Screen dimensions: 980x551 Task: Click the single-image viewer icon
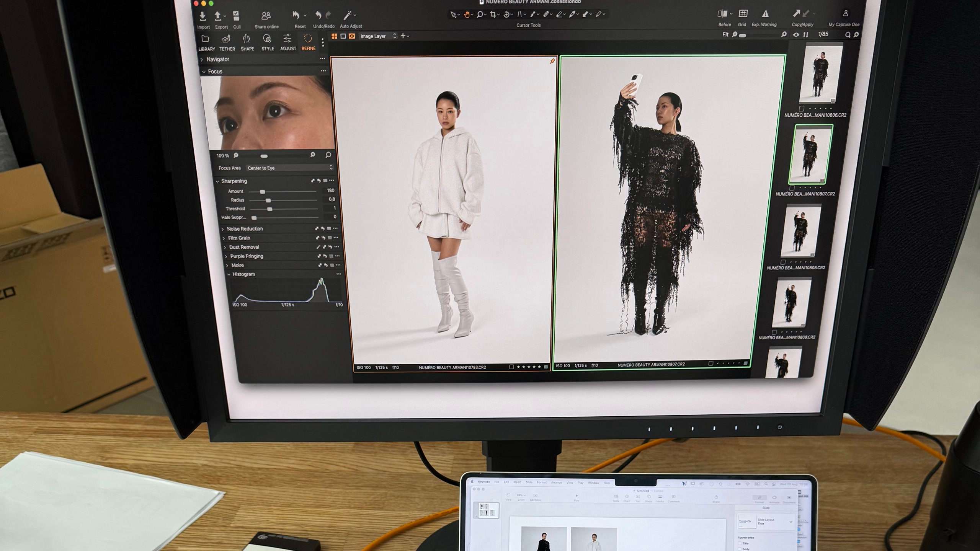(343, 36)
